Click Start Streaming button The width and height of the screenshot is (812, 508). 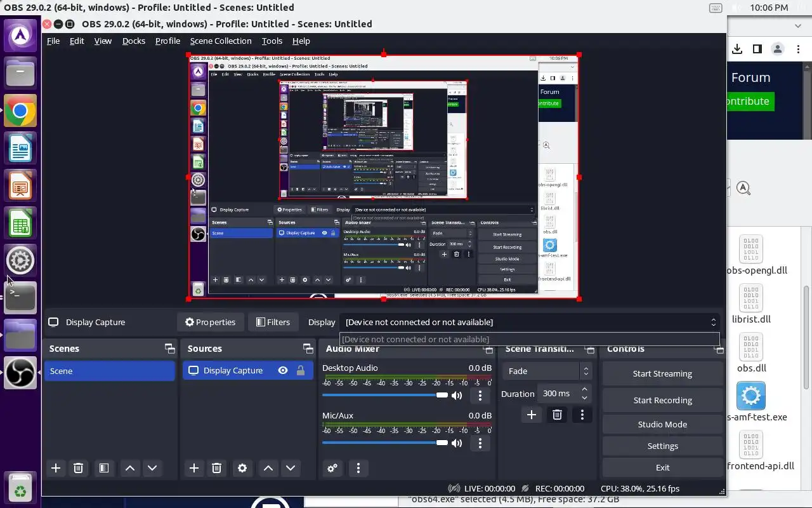click(662, 373)
